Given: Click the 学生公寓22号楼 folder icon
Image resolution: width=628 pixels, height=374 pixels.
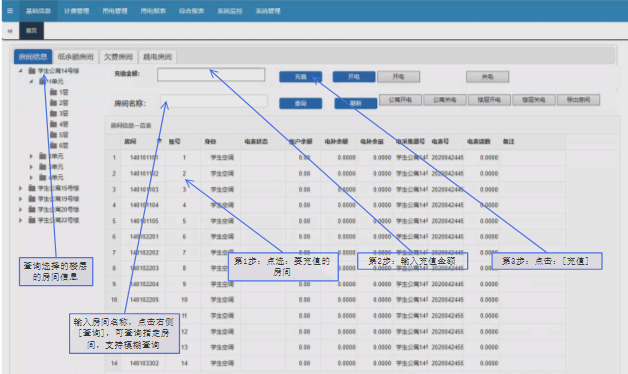Looking at the screenshot, I should tap(32, 220).
